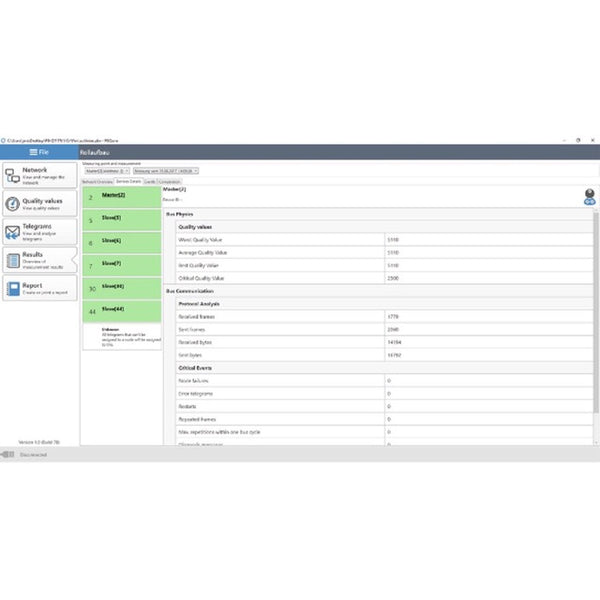
Task: Minimize the application window
Action: [564, 140]
